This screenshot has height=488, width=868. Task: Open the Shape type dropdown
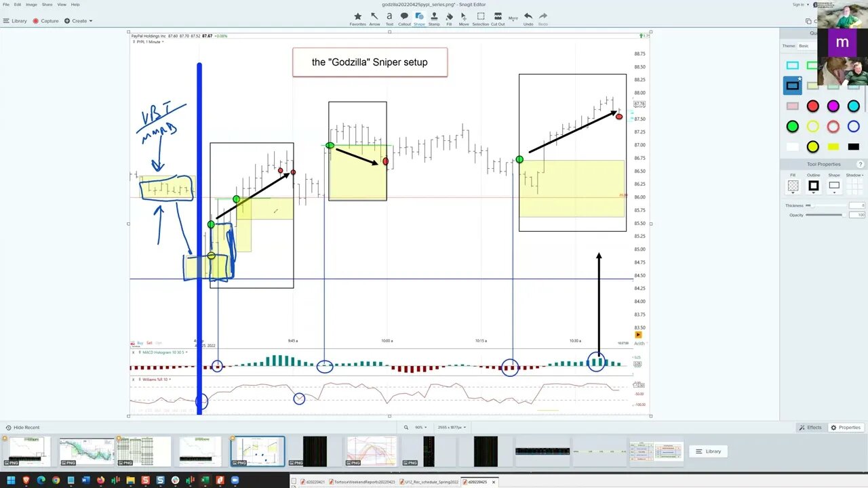[833, 186]
